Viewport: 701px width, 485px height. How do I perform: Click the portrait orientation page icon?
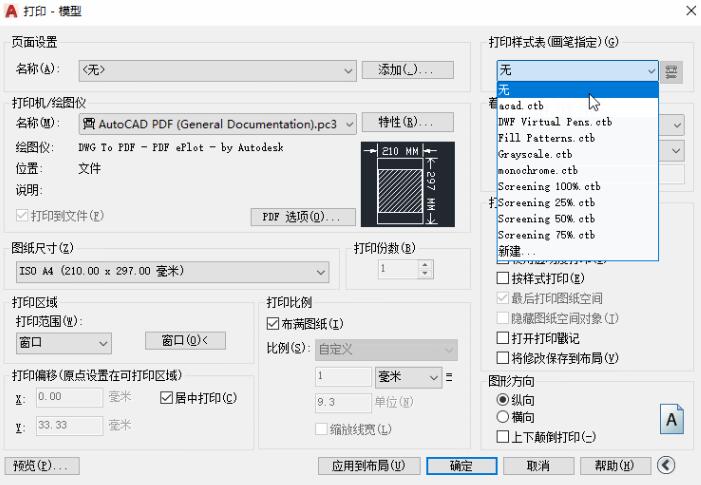pyautogui.click(x=671, y=419)
